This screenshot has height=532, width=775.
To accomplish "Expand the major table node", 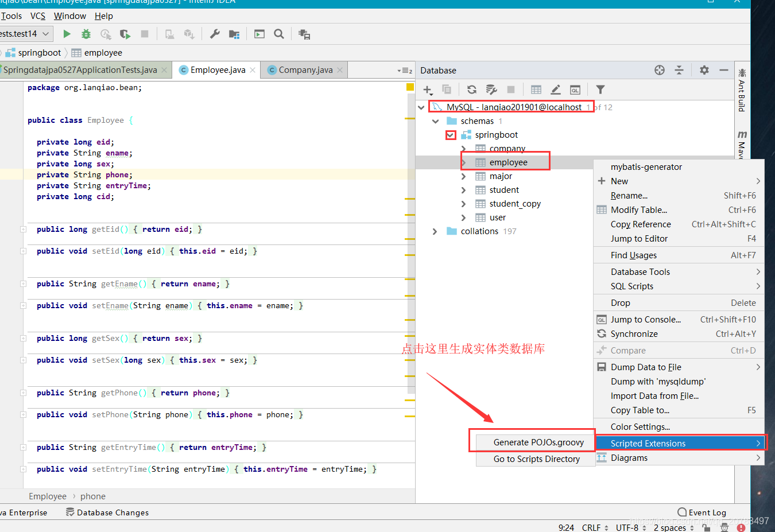I will (x=463, y=176).
